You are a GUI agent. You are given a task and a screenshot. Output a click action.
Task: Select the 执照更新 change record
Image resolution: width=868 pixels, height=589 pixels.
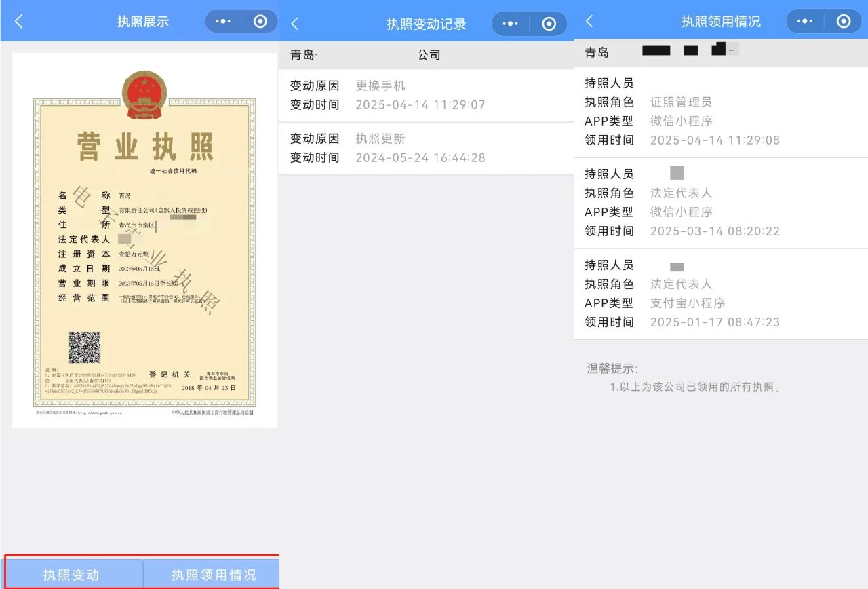[426, 149]
